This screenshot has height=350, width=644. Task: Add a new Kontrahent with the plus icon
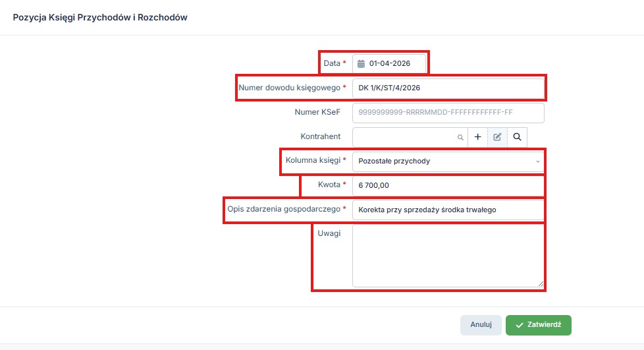click(477, 137)
